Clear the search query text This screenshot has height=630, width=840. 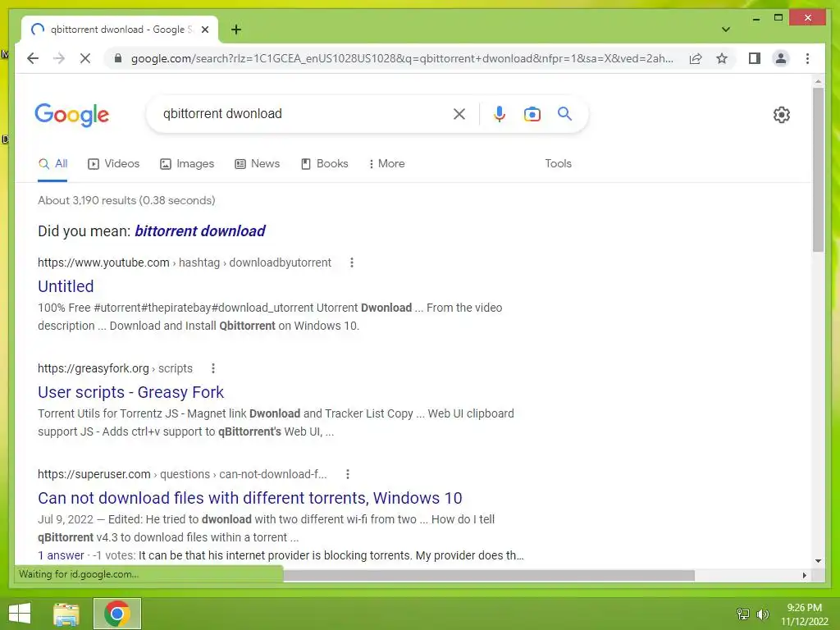click(459, 113)
